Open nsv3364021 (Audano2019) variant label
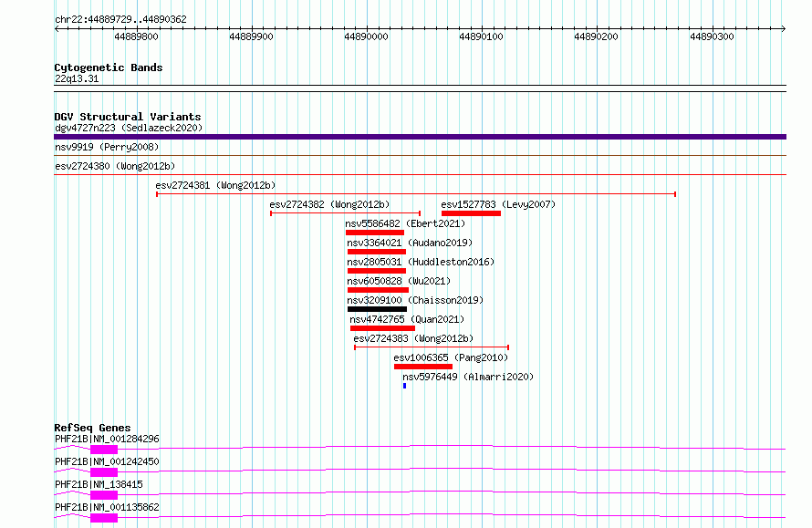Screen dimensions: 812x528 click(410, 243)
